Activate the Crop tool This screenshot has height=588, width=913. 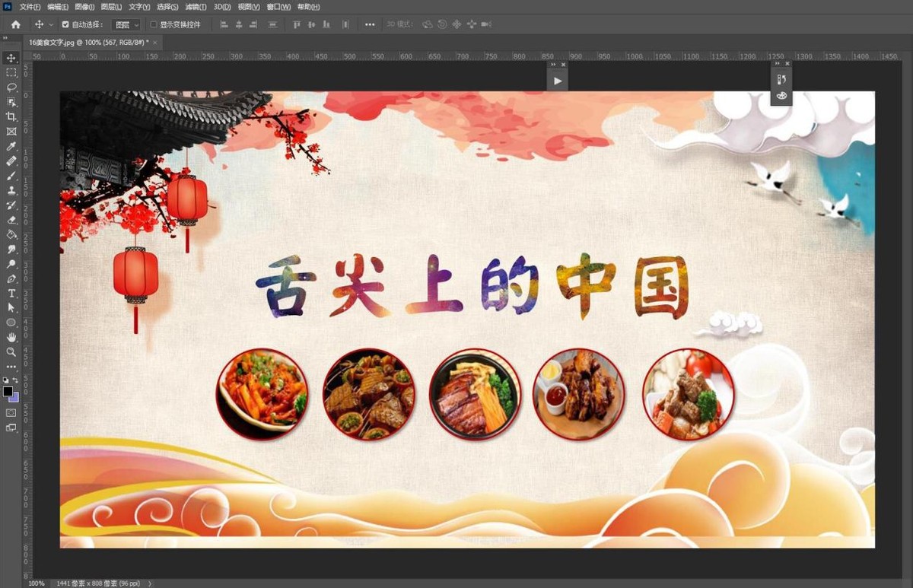click(11, 116)
